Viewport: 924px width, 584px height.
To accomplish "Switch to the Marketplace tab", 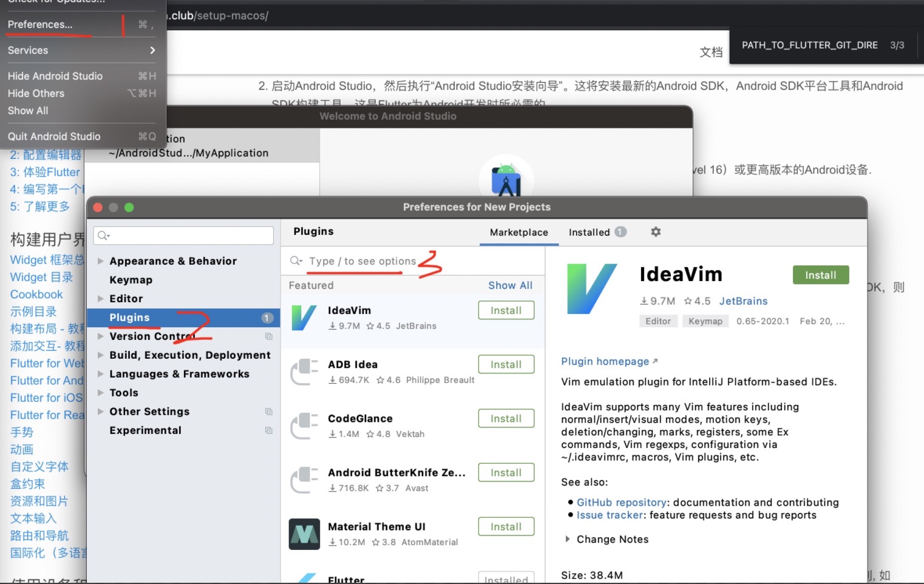I will pyautogui.click(x=519, y=233).
